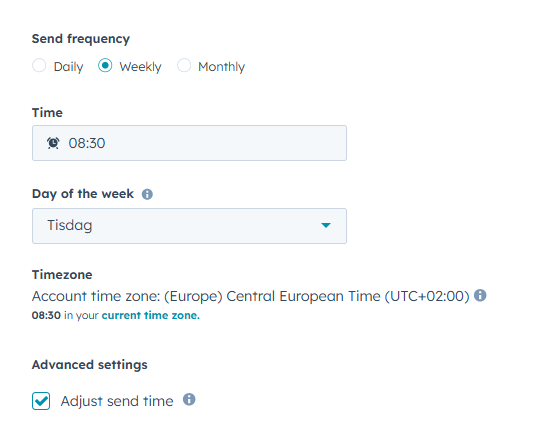The width and height of the screenshot is (553, 443).
Task: Click the Monthly label text
Action: [221, 67]
